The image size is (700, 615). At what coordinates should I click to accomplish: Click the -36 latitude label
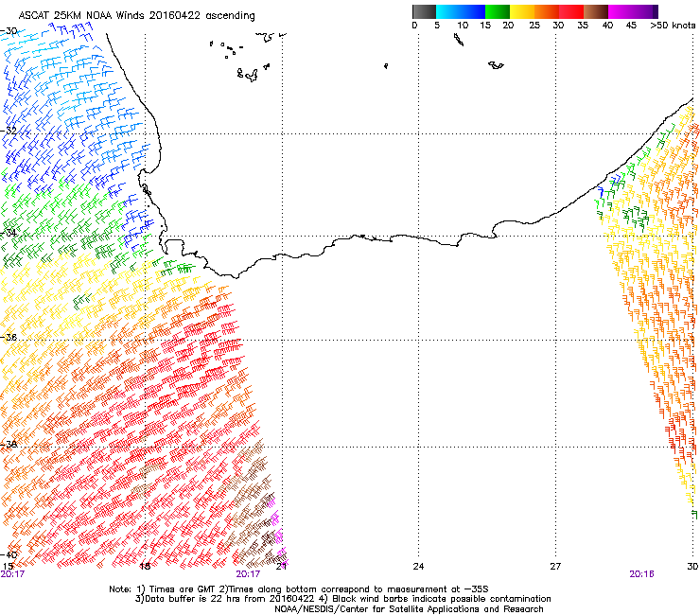tap(9, 337)
